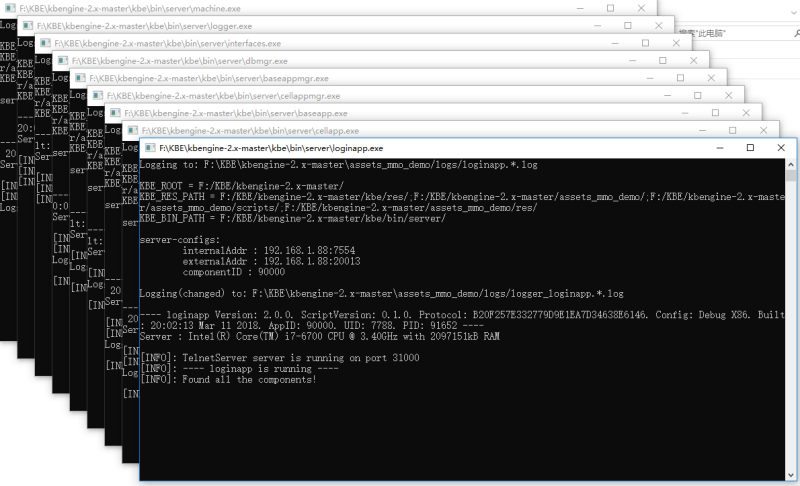800x486 pixels.
Task: Click the logger.exe console window icon
Action: pyautogui.click(x=27, y=25)
